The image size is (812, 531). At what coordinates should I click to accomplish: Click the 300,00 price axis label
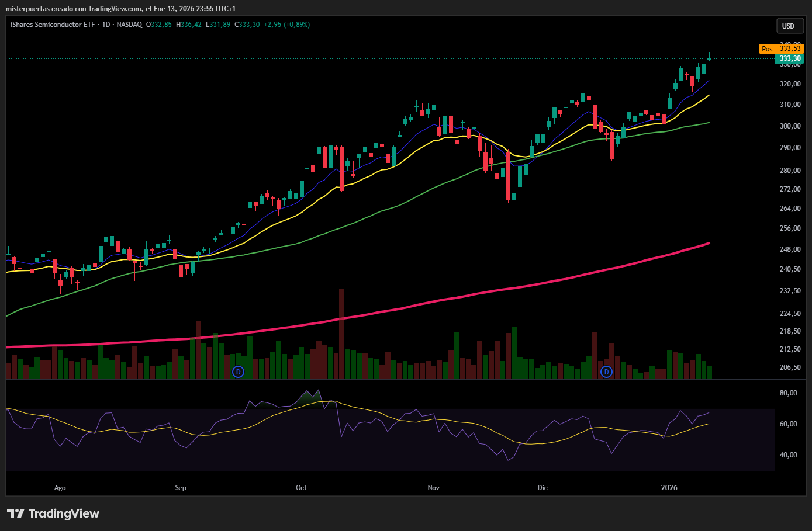[x=790, y=126]
